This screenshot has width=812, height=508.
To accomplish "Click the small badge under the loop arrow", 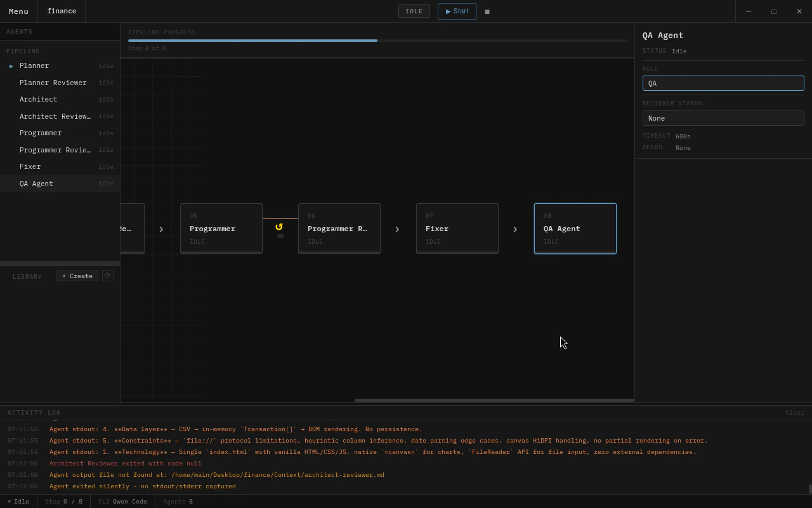I will [280, 236].
